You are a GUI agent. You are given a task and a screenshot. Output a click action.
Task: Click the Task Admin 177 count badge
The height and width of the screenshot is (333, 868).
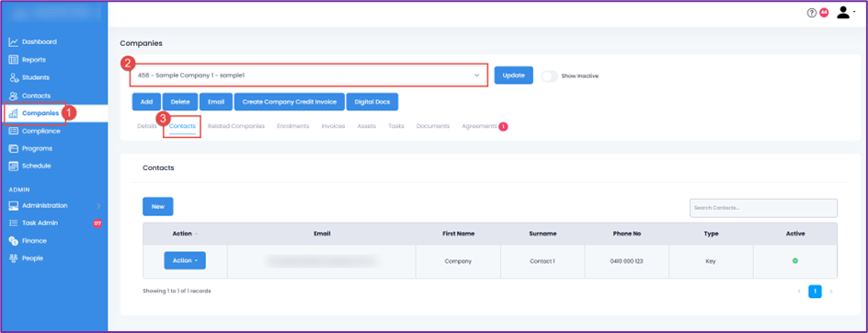(97, 224)
